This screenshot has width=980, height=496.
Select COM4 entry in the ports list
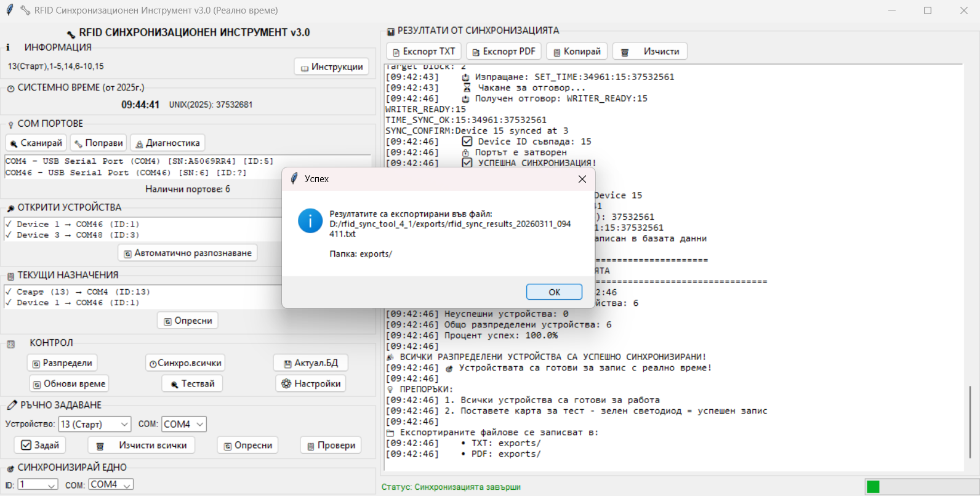click(139, 161)
